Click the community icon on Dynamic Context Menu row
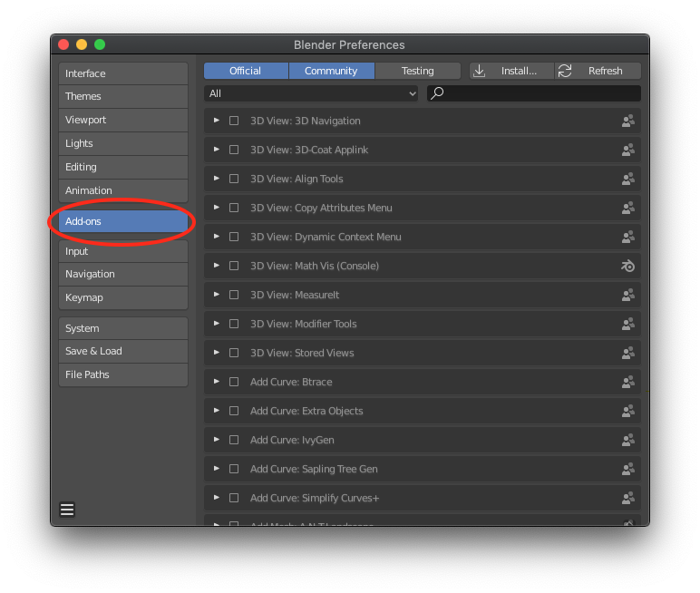Viewport: 700px width, 593px height. pos(628,238)
